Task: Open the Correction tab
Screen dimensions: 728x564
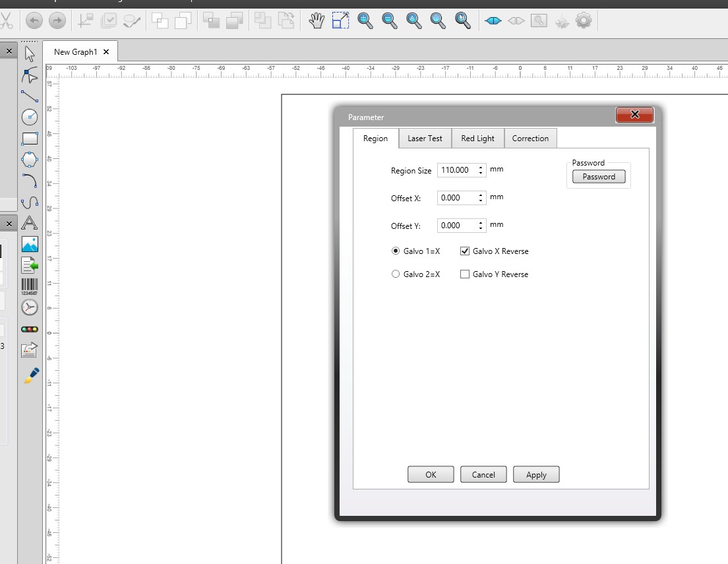Action: 530,139
